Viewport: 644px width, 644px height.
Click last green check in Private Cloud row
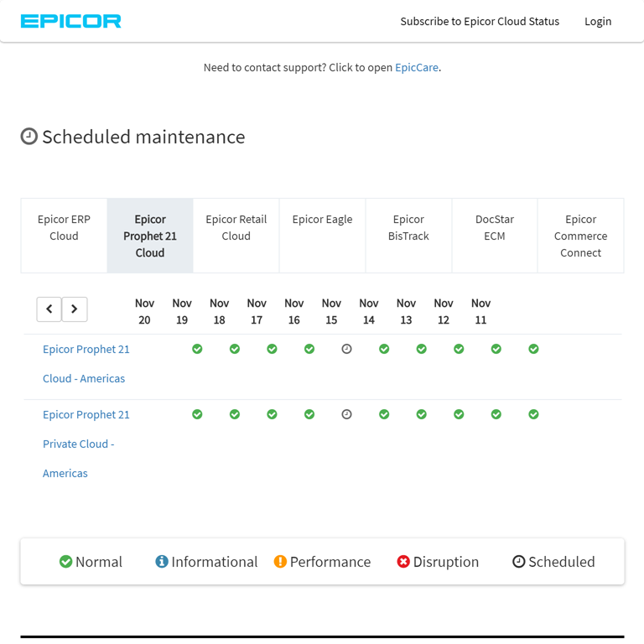click(533, 414)
